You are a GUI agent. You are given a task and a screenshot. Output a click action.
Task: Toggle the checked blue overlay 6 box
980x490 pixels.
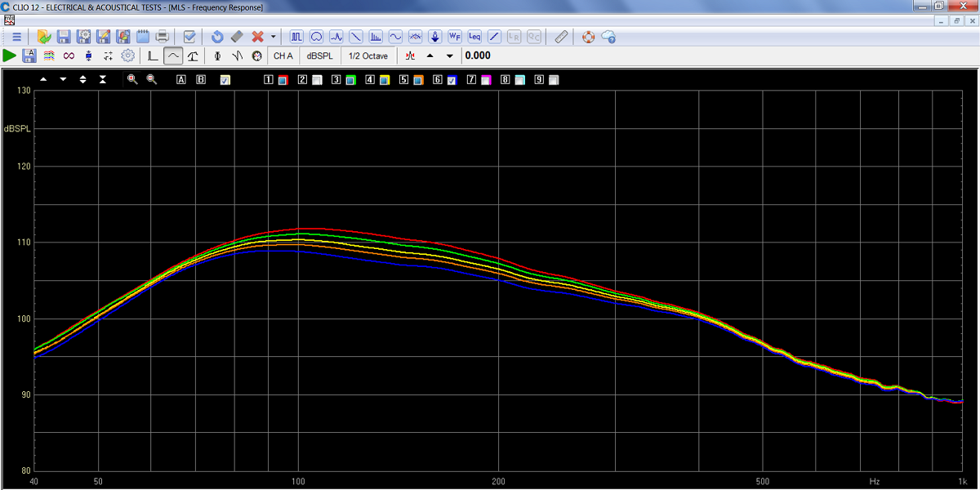click(x=452, y=80)
